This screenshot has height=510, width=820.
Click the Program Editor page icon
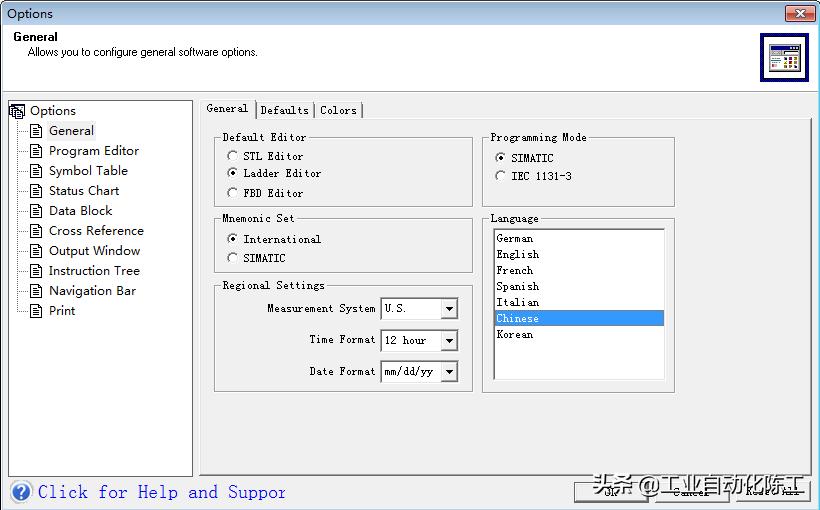(x=36, y=151)
